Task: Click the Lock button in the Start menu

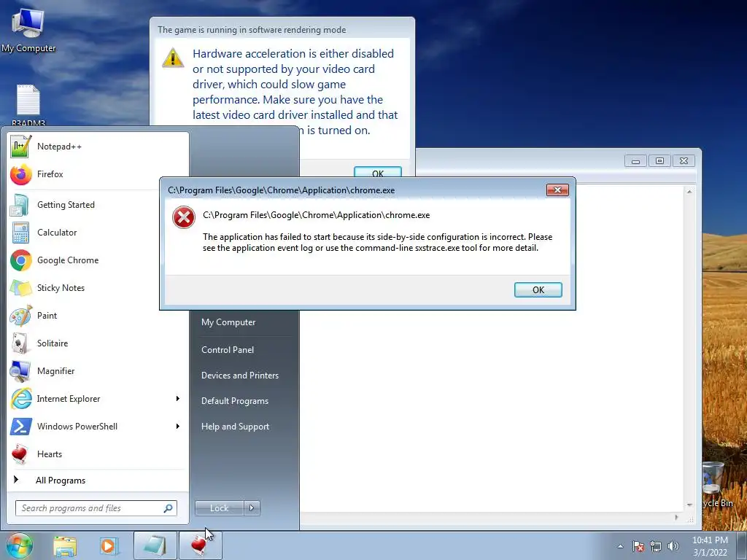Action: pyautogui.click(x=219, y=508)
